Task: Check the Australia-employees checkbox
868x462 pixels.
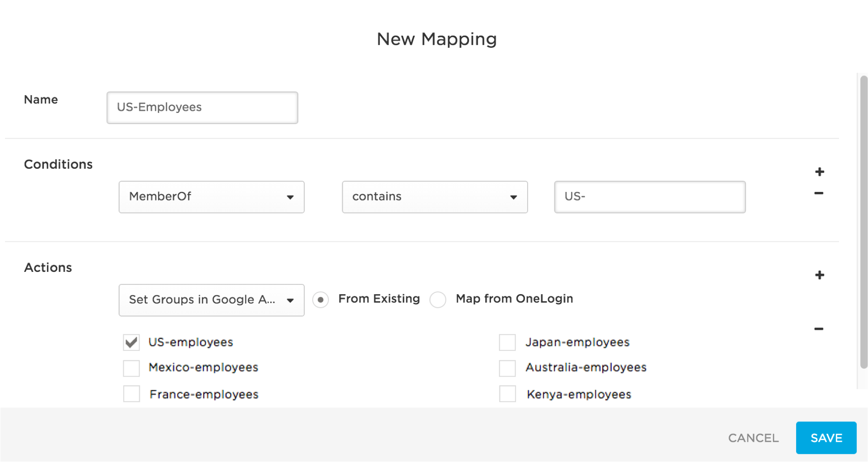Action: 507,368
